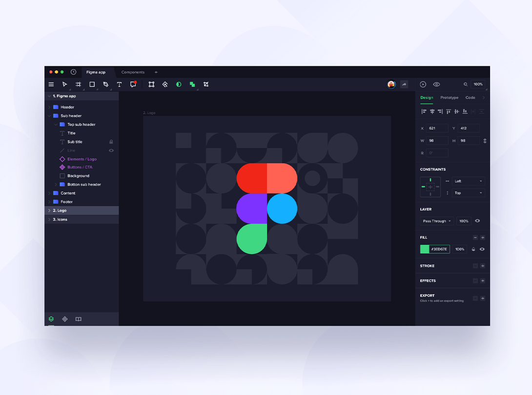Viewport: 532px width, 395px height.
Task: Switch to the Prototype tab
Action: click(x=449, y=98)
